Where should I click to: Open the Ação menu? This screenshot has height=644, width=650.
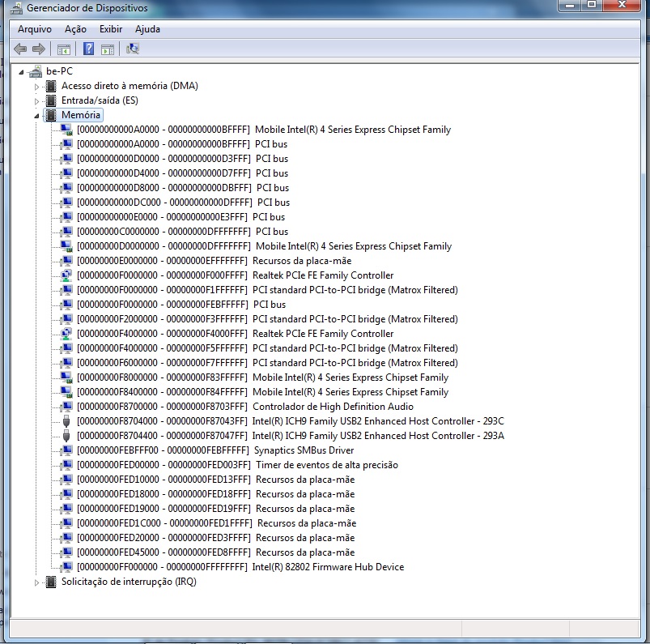(x=75, y=29)
